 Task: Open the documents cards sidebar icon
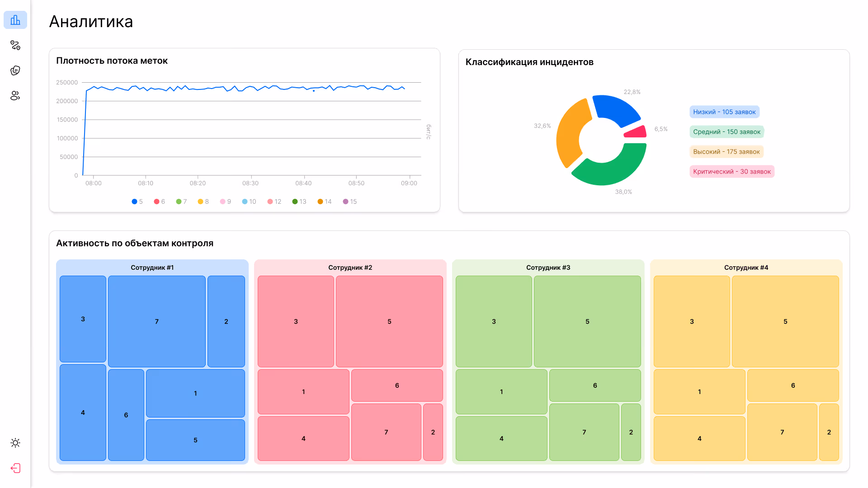click(15, 70)
